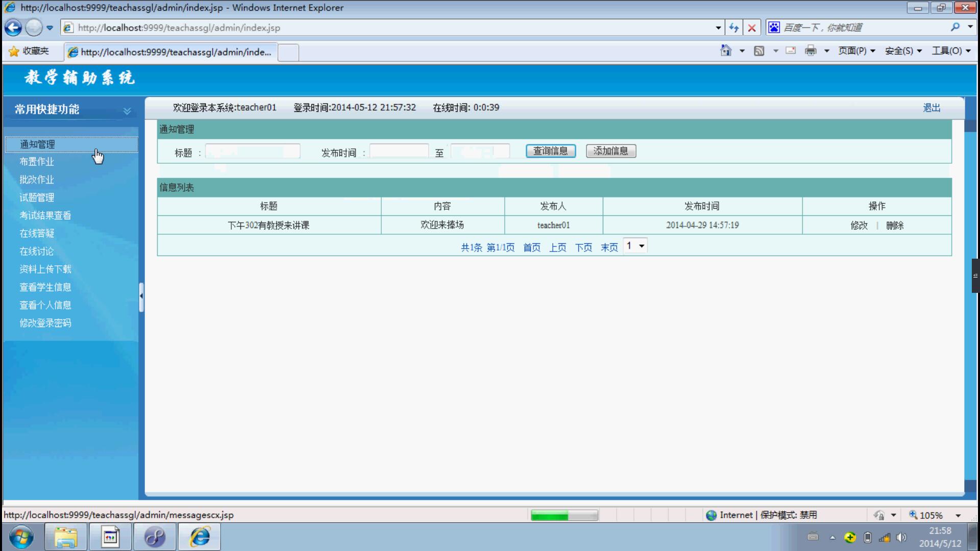Click the 添加信息 button
Viewport: 980px width, 551px height.
pyautogui.click(x=611, y=151)
